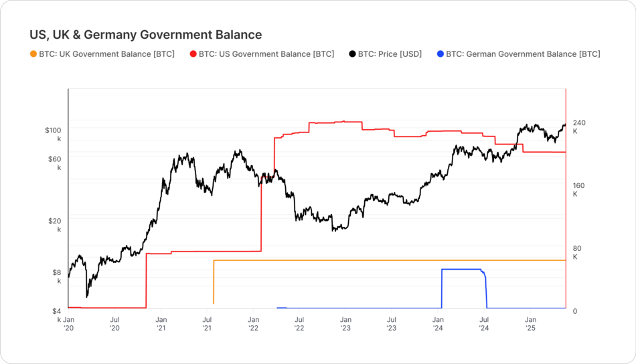636x364 pixels.
Task: Select the Jan '25 x-axis label
Action: pos(530,323)
